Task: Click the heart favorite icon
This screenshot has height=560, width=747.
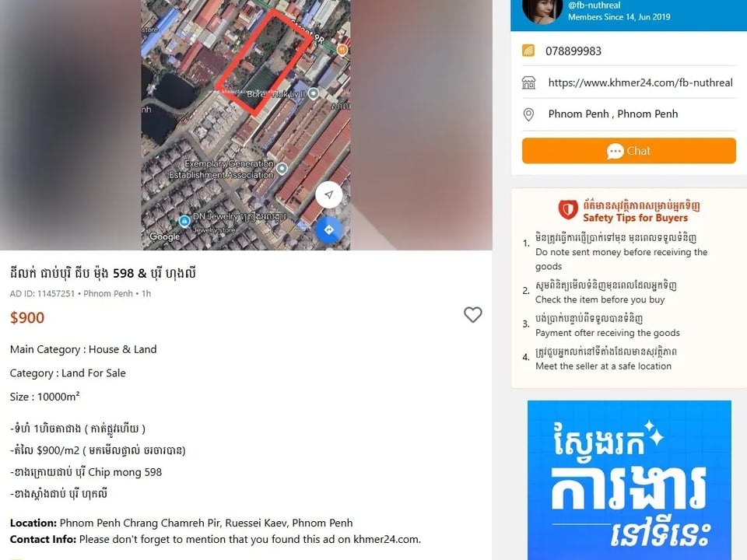Action: 472,315
